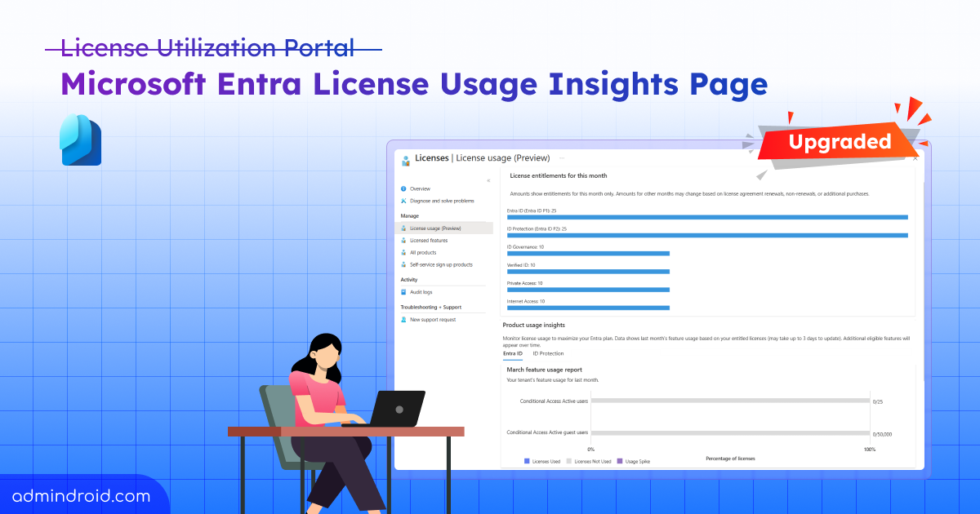Click the Audit logs icon
980x514 pixels.
[x=403, y=291]
